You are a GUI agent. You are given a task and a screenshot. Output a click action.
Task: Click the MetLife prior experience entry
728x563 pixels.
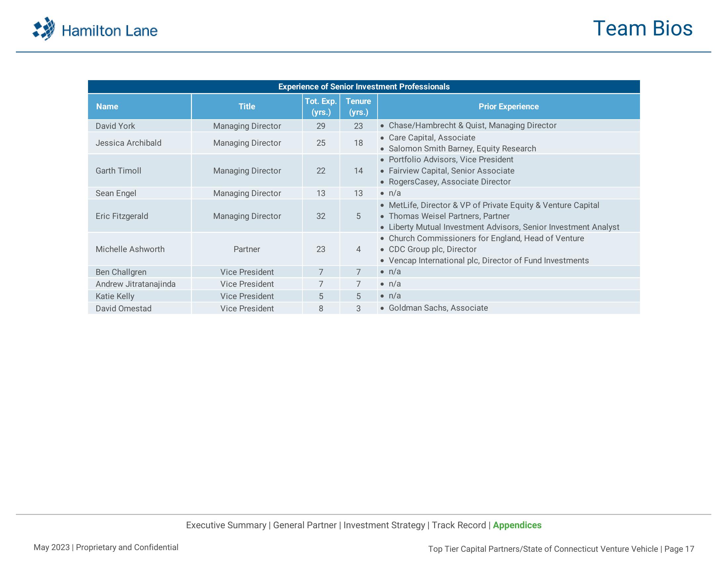coord(494,205)
